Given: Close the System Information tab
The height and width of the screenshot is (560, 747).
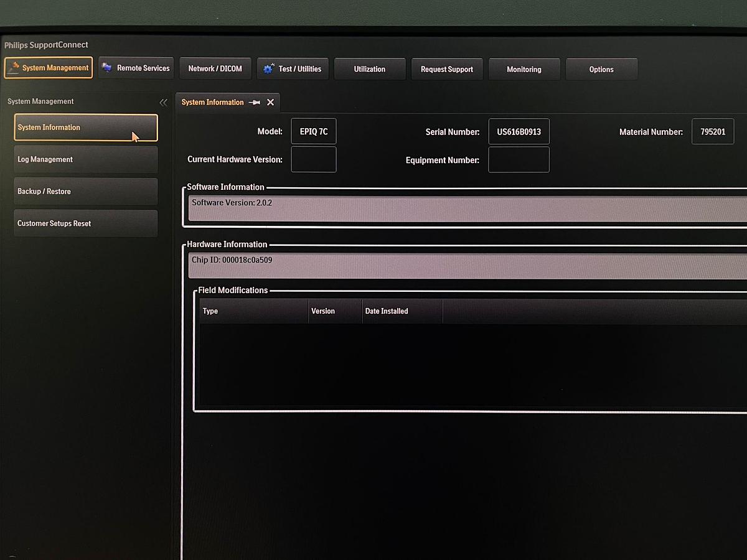Looking at the screenshot, I should 270,103.
